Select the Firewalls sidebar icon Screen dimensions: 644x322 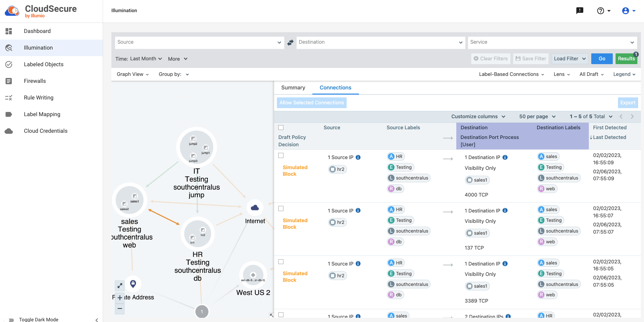(x=9, y=81)
